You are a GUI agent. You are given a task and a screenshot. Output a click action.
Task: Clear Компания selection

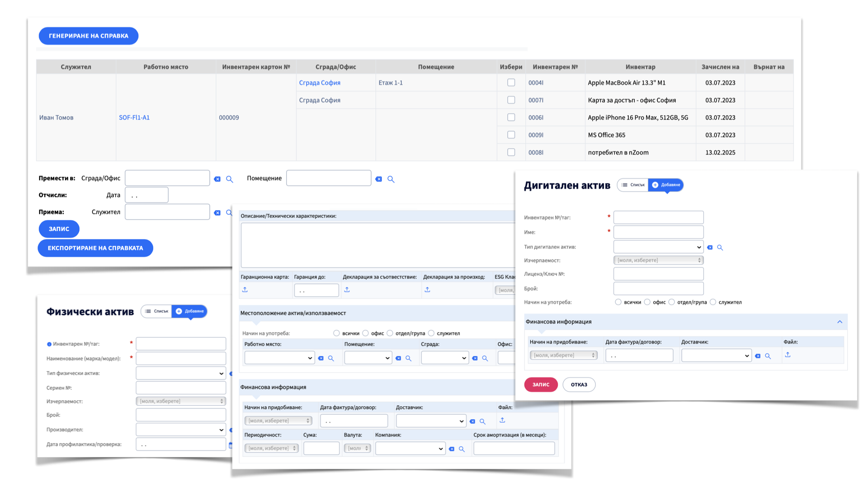click(452, 449)
